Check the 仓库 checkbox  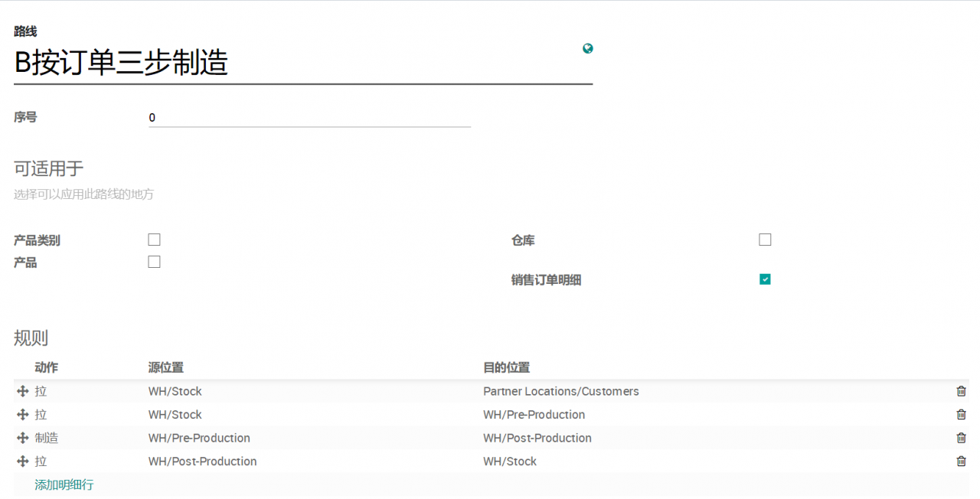(765, 240)
